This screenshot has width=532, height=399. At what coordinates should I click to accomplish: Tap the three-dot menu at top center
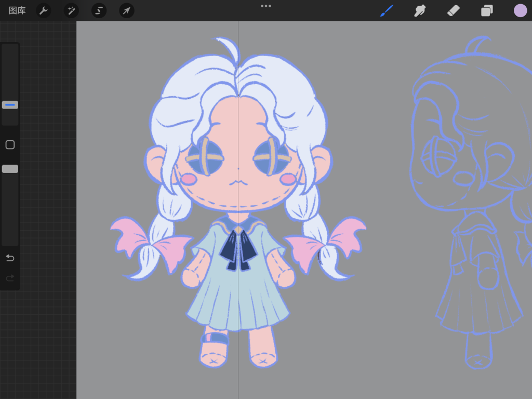[x=266, y=6]
